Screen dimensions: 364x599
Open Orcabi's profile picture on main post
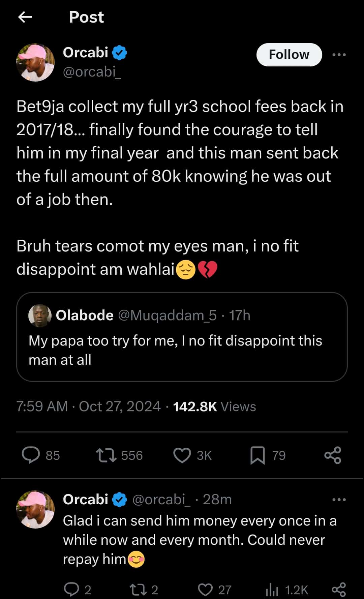[x=35, y=62]
